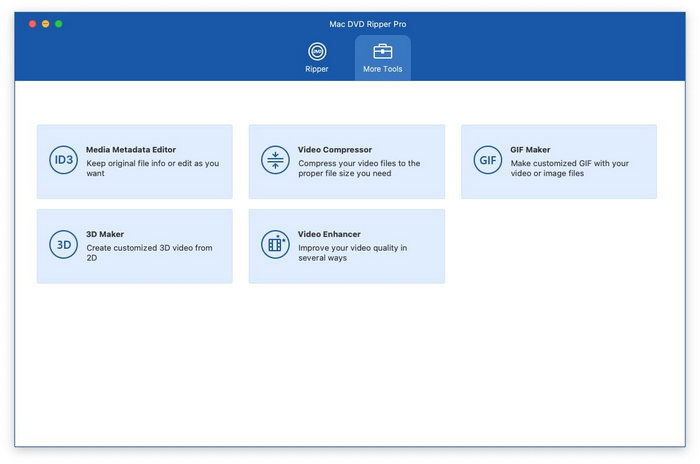Image resolution: width=700 pixels, height=464 pixels.
Task: Click the Video Compressor compress-arrows icon
Action: (x=275, y=161)
